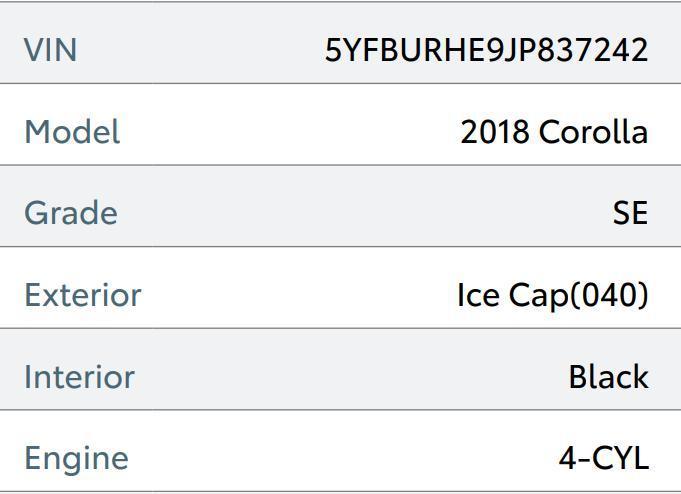This screenshot has height=494, width=681.
Task: Click the Model label
Action: [x=72, y=132]
